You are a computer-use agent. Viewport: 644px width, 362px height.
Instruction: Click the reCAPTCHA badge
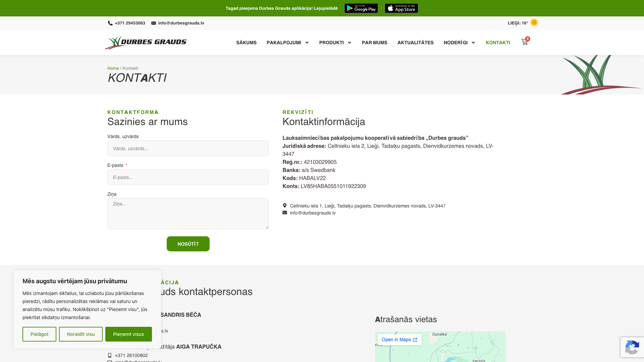tap(632, 347)
